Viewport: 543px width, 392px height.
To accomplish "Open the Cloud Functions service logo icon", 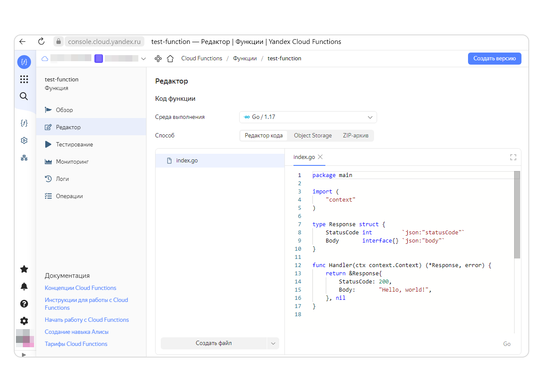I will [x=24, y=62].
